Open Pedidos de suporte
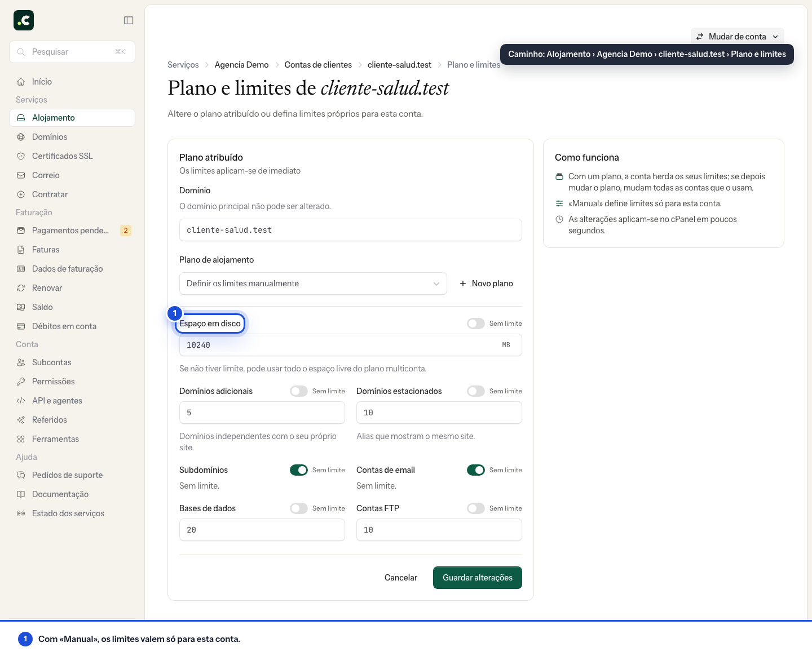The height and width of the screenshot is (656, 812). (72, 475)
